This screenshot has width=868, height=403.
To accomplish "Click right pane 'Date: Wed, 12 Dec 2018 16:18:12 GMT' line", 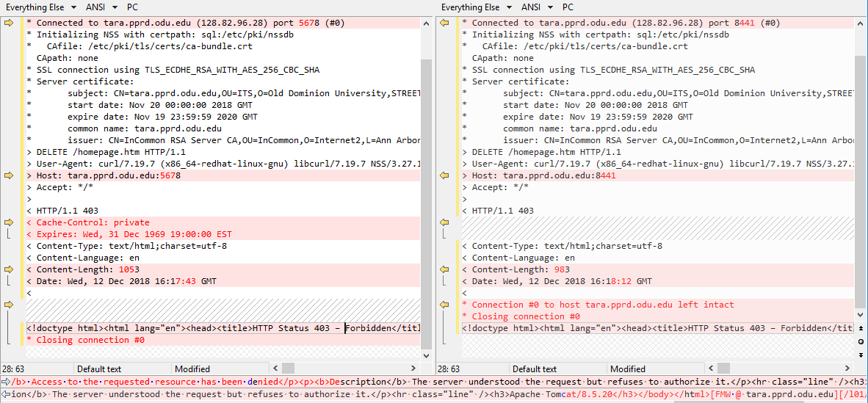I will pos(658,280).
